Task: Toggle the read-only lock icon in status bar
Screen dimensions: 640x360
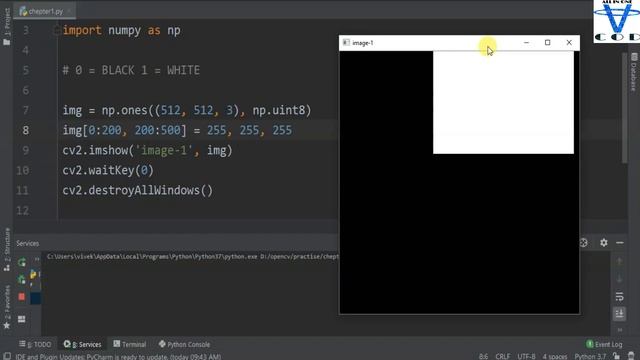Action: tap(616, 356)
